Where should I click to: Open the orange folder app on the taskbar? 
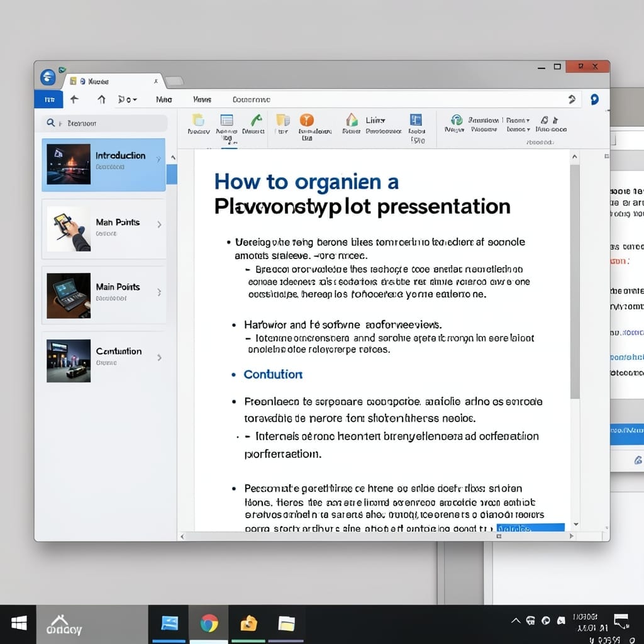[x=248, y=623]
